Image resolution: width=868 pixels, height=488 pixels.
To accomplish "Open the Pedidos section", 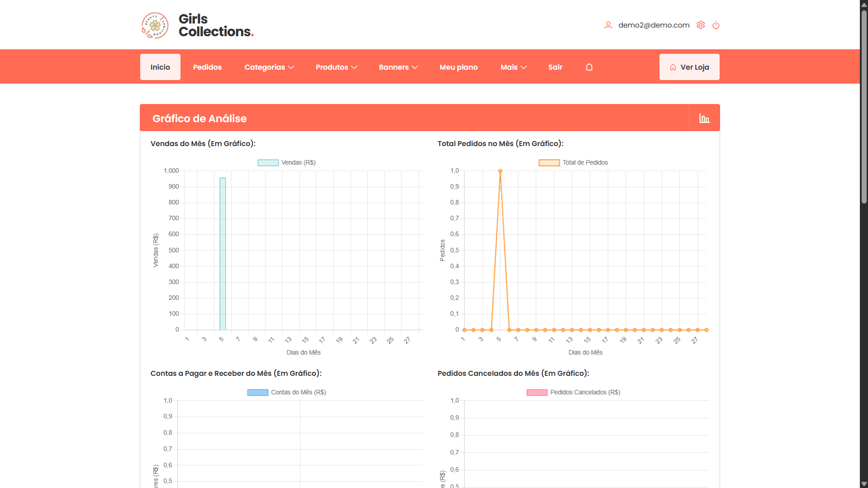I will click(x=207, y=66).
